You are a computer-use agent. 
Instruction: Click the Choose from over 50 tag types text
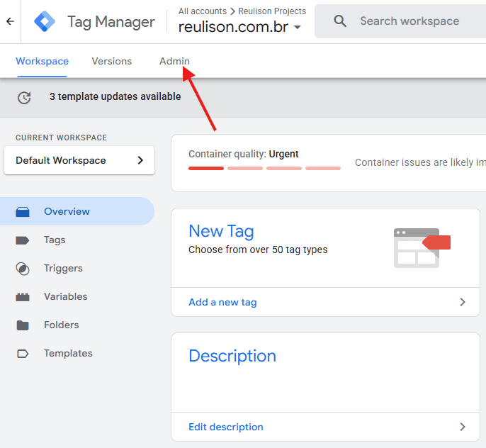[258, 250]
